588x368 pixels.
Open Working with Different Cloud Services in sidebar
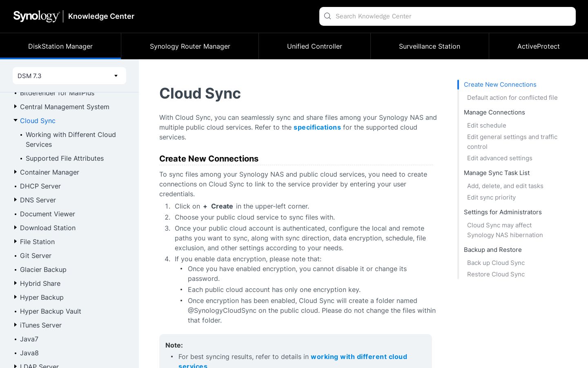click(71, 139)
